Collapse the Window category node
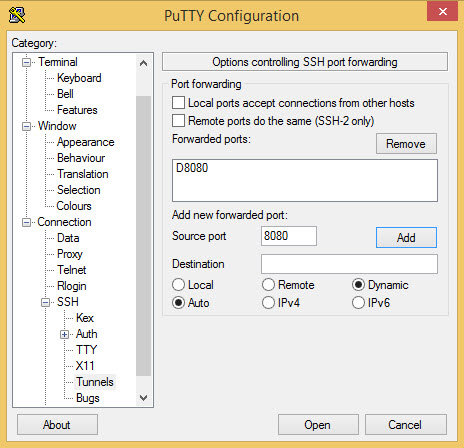464x448 pixels. tap(26, 126)
